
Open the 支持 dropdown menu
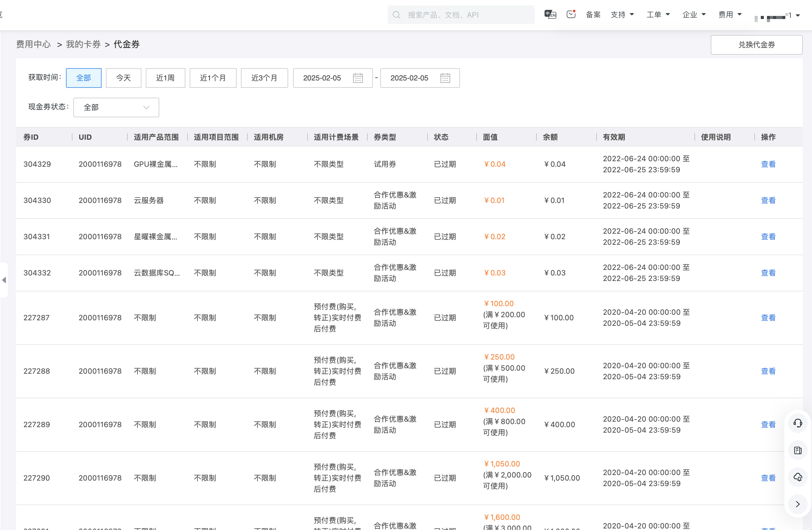click(x=622, y=15)
